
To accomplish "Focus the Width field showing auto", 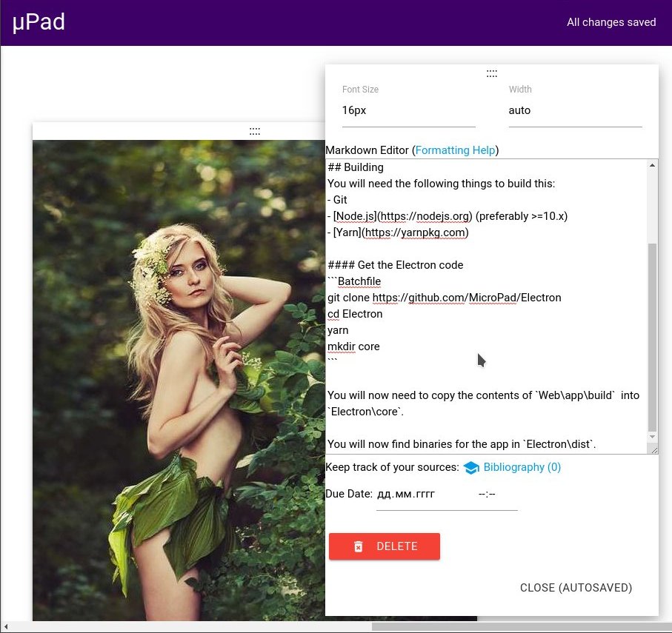I will (x=575, y=110).
